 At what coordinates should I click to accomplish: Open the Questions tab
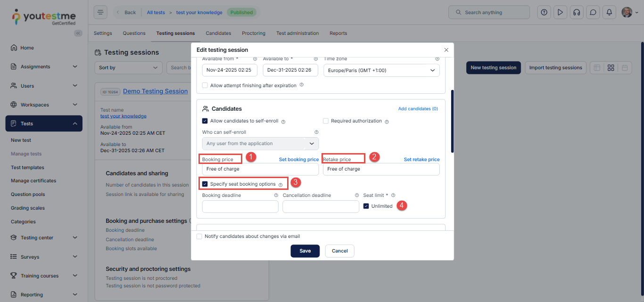click(x=134, y=33)
